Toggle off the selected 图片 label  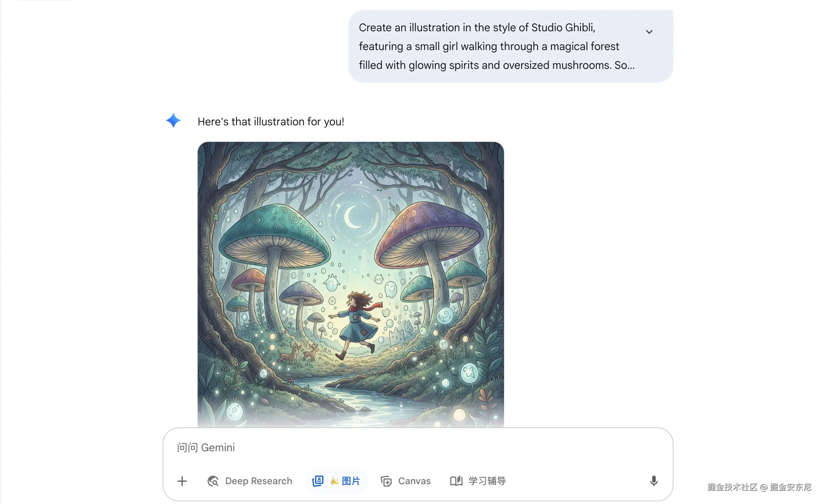351,481
